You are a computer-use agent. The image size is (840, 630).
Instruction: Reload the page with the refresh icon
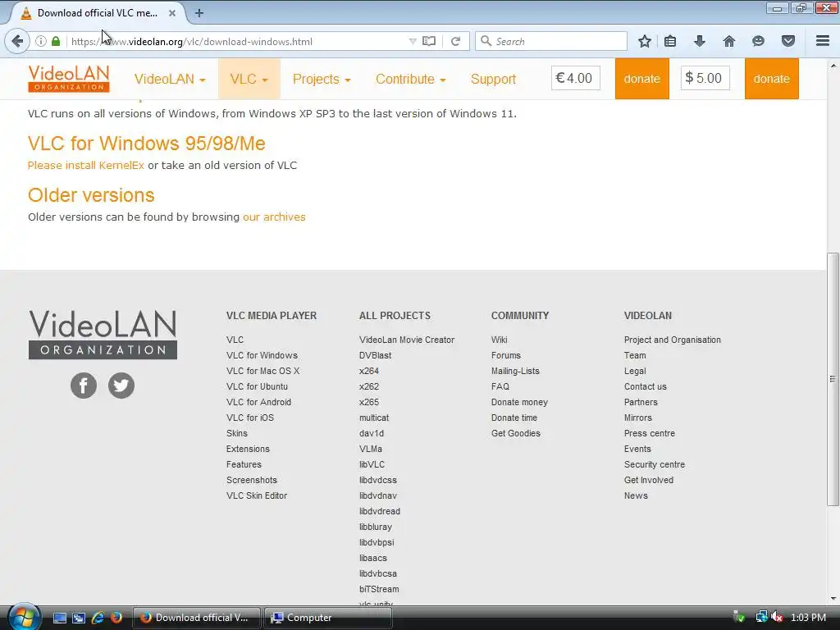pos(455,41)
